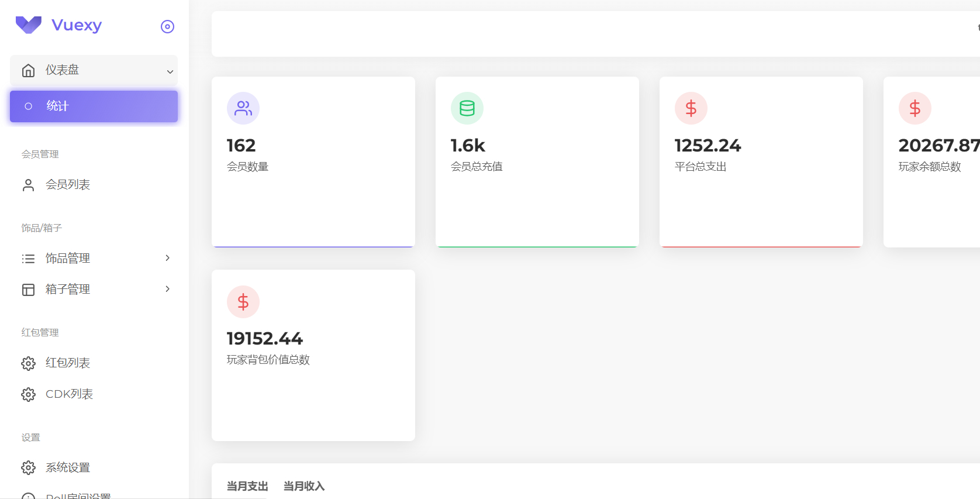Image resolution: width=980 pixels, height=499 pixels.
Task: Select the 统计 statistics menu item
Action: point(94,106)
